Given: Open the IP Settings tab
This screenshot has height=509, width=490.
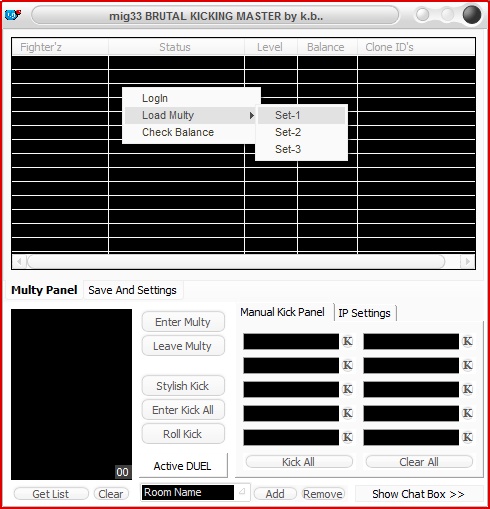Looking at the screenshot, I should (365, 313).
